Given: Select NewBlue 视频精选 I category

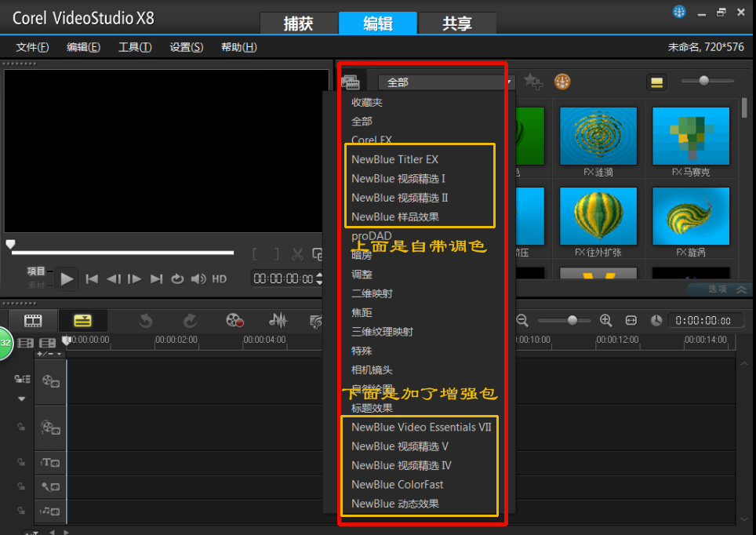Looking at the screenshot, I should (398, 179).
